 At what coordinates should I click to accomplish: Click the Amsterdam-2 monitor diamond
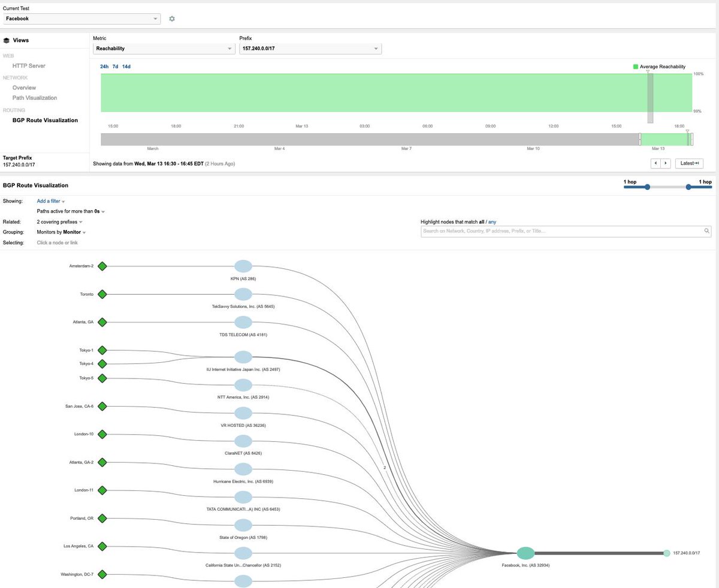click(x=102, y=266)
